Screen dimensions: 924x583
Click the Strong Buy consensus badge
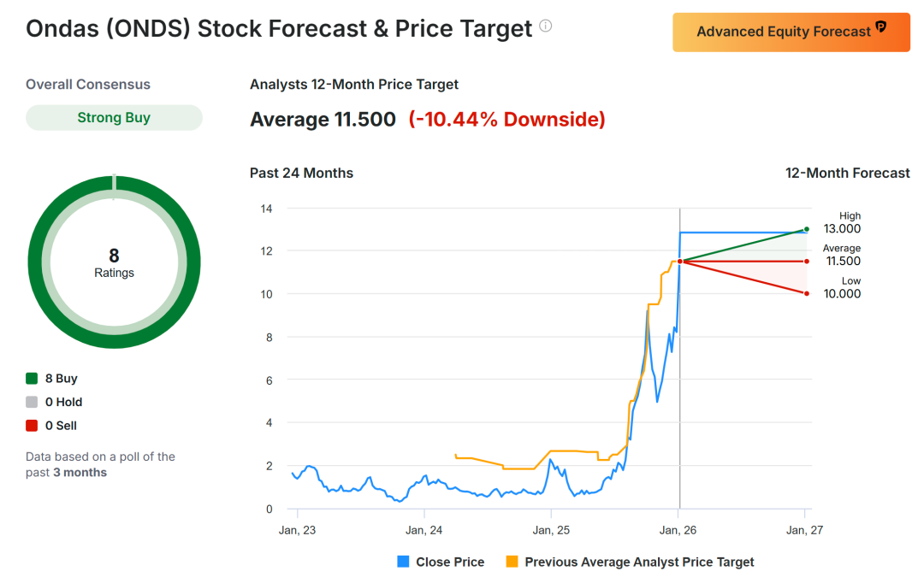pos(114,118)
